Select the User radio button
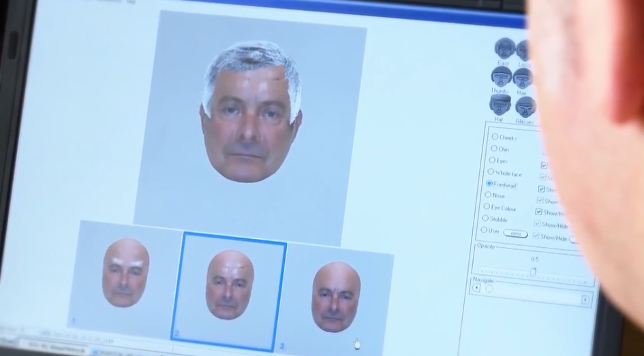This screenshot has height=356, width=644. click(484, 230)
